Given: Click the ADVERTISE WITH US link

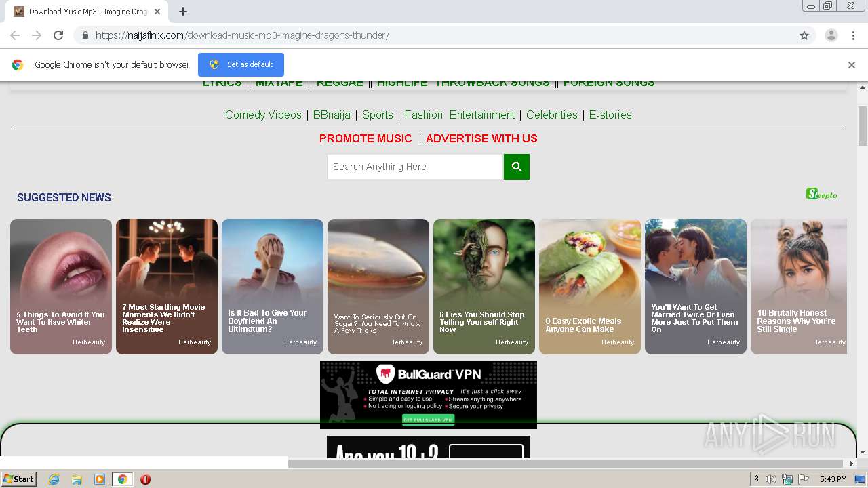Looking at the screenshot, I should click(481, 138).
